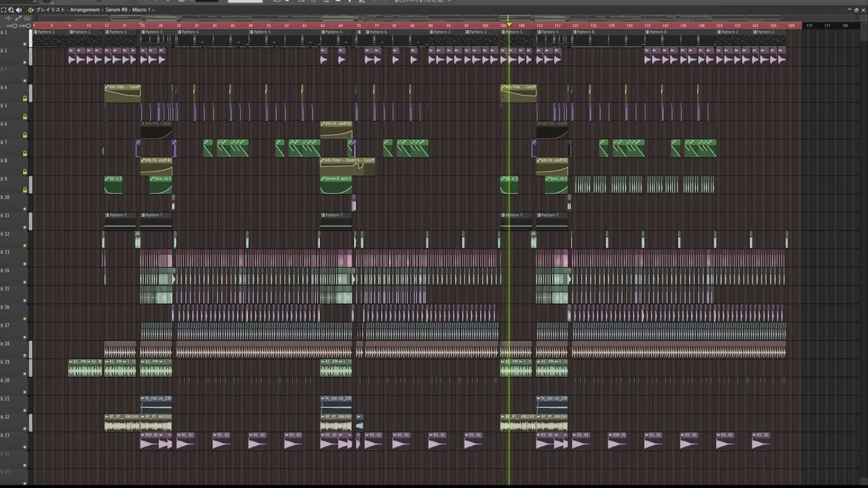Toggle the lock icon on Track 7
Image resolution: width=868 pixels, height=488 pixels.
[25, 154]
